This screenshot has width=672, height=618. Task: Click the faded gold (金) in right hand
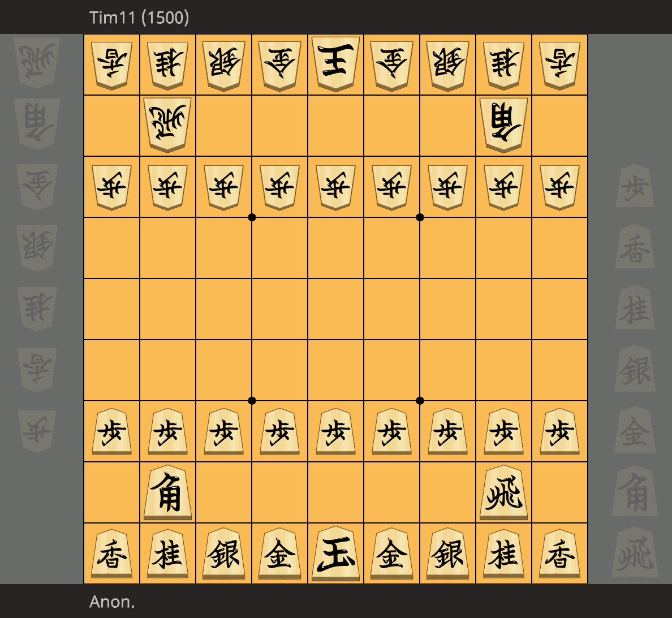(x=635, y=430)
